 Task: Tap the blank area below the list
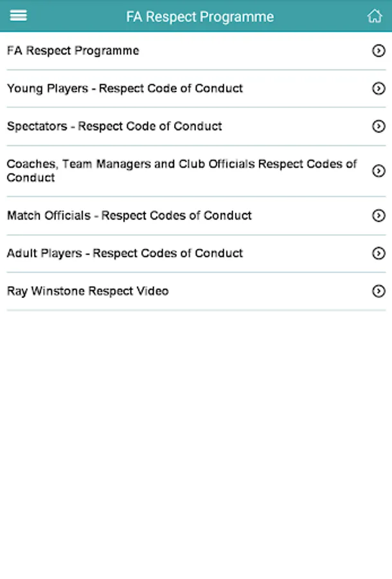coord(196,437)
